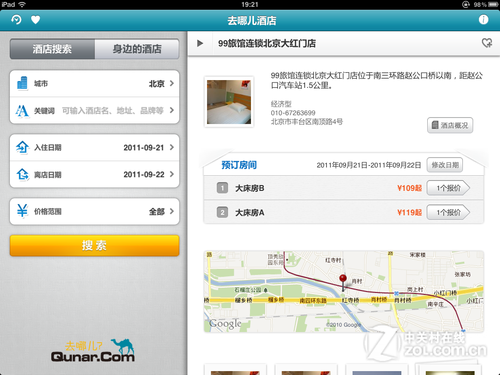Tap the Wi-Fi status icon
Viewport: 500px width, 375px height.
(22, 4)
